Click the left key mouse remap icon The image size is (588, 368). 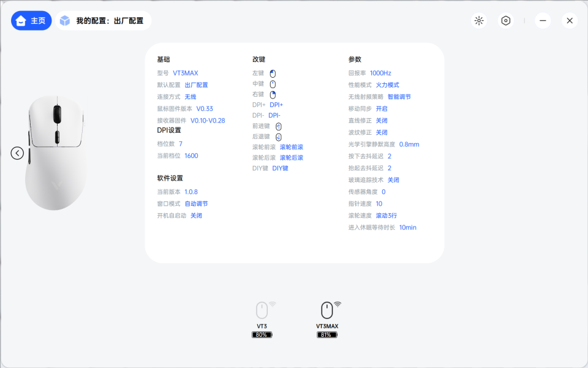pos(272,73)
